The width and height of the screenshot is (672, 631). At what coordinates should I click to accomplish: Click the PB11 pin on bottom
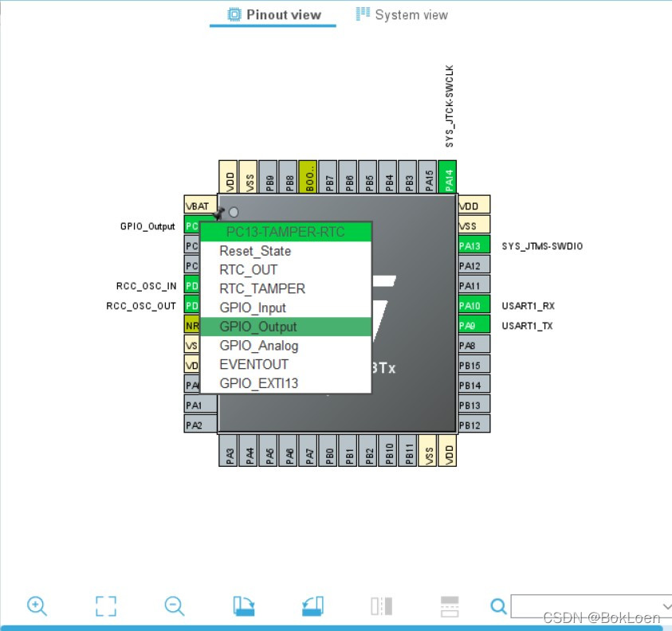407,451
